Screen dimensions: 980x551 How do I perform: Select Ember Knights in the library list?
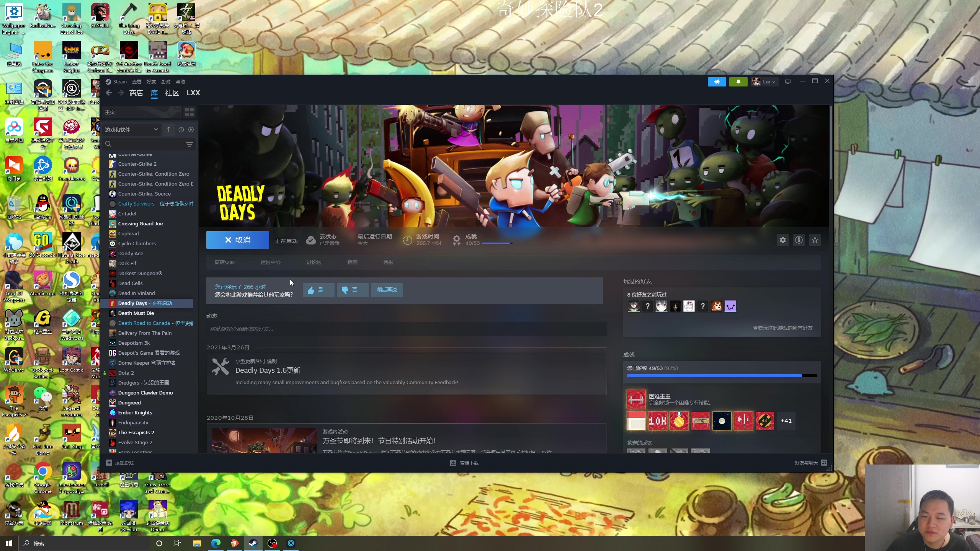(x=147, y=412)
